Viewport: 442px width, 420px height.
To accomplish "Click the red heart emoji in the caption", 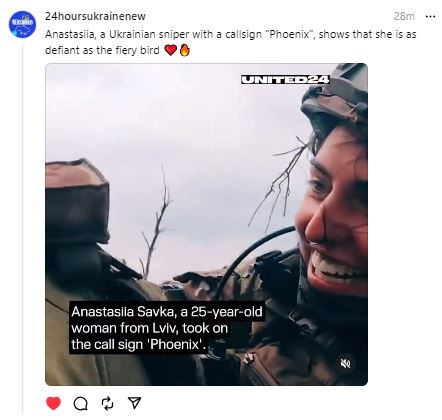I will (x=170, y=50).
